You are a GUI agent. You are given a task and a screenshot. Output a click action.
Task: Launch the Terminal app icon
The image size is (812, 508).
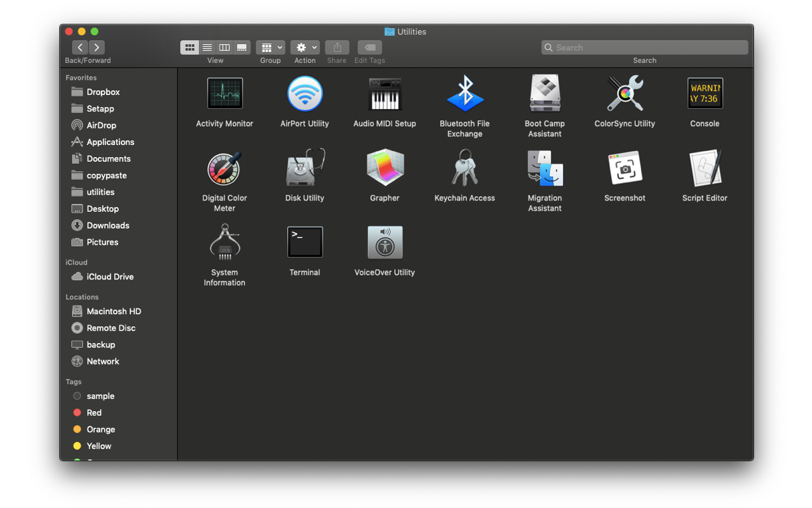(x=304, y=242)
